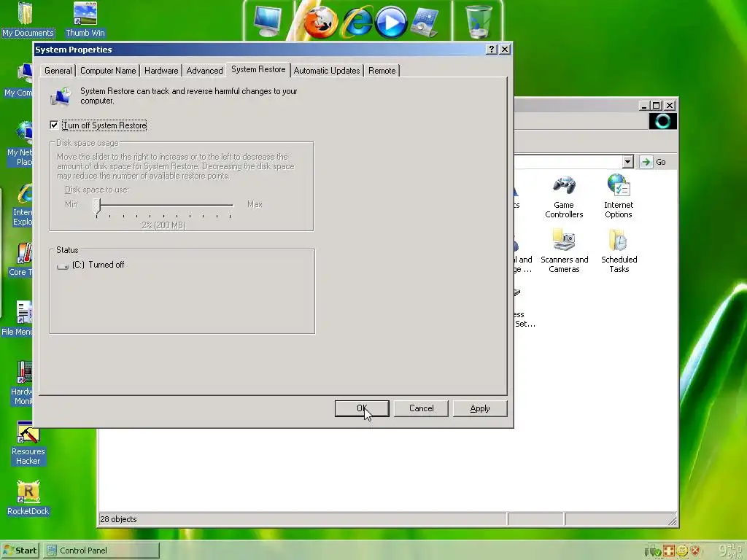Image resolution: width=747 pixels, height=560 pixels.
Task: Select the Hardware Monitor desktop icon
Action: click(23, 384)
